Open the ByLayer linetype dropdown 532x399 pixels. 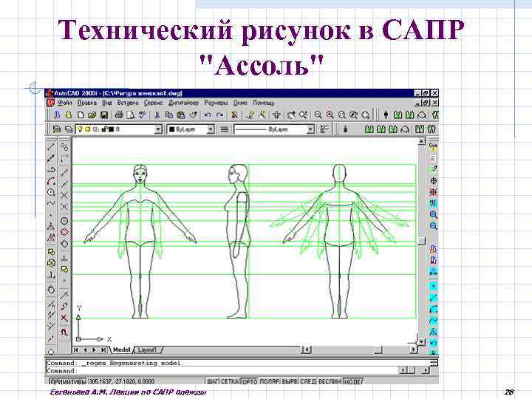pos(310,129)
